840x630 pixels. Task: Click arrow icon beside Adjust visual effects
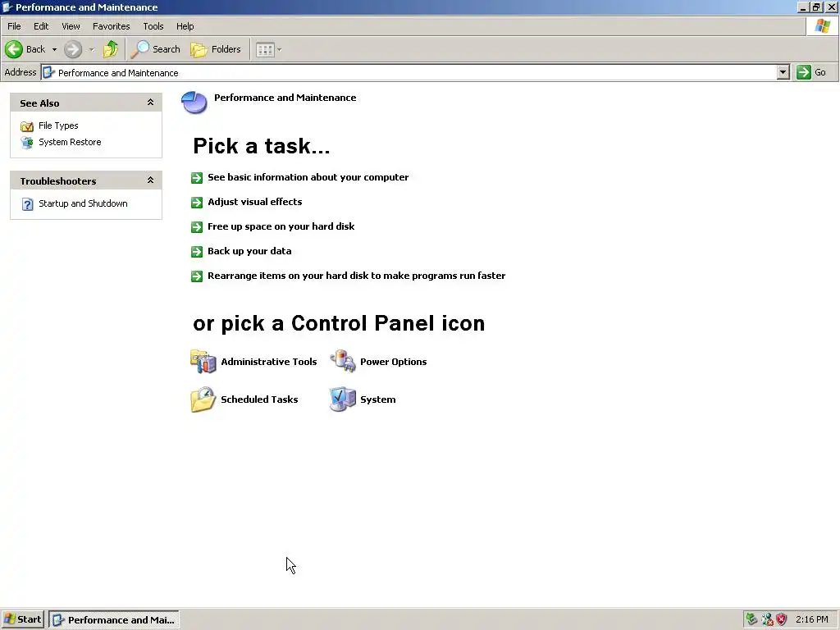coord(197,203)
